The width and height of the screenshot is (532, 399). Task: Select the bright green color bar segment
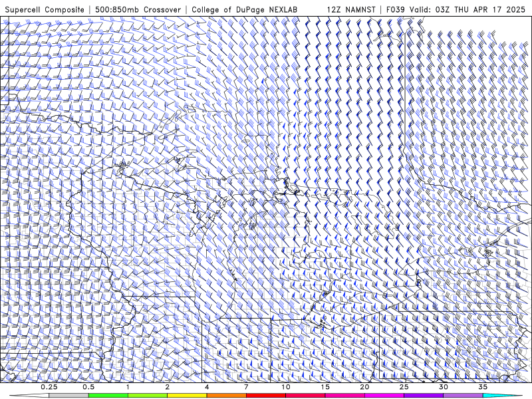coord(108,396)
